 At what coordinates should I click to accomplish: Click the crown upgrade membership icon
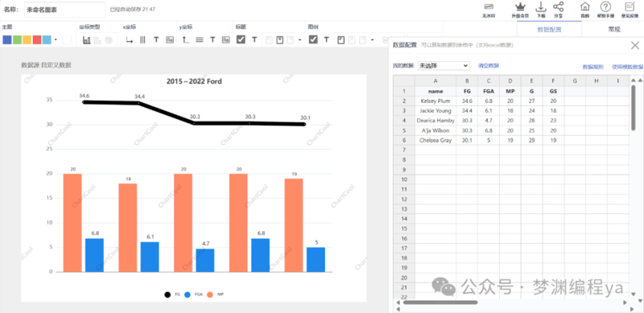point(520,7)
